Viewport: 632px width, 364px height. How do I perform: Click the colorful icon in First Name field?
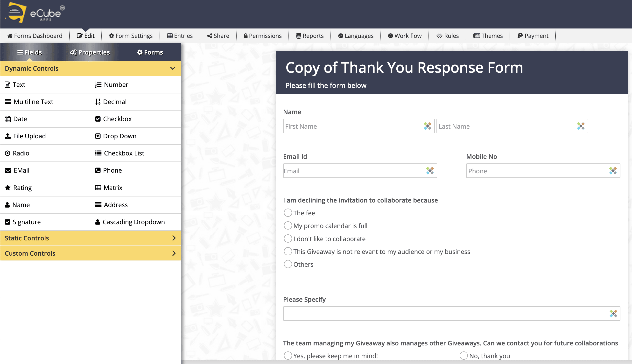(x=428, y=126)
